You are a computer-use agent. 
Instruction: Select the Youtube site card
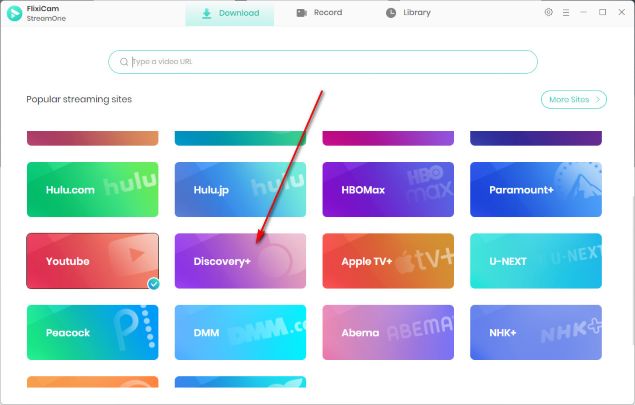(93, 261)
